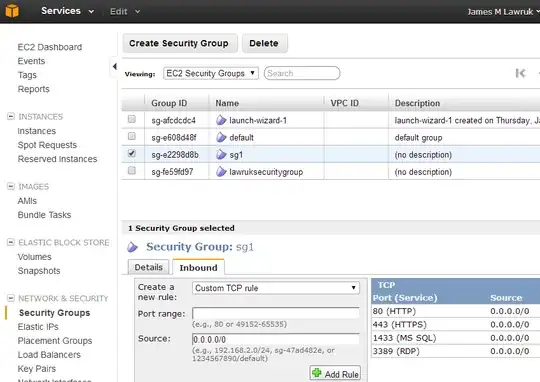540x382 pixels.
Task: Open the EC2 Security Groups viewing dropdown
Action: (x=211, y=73)
